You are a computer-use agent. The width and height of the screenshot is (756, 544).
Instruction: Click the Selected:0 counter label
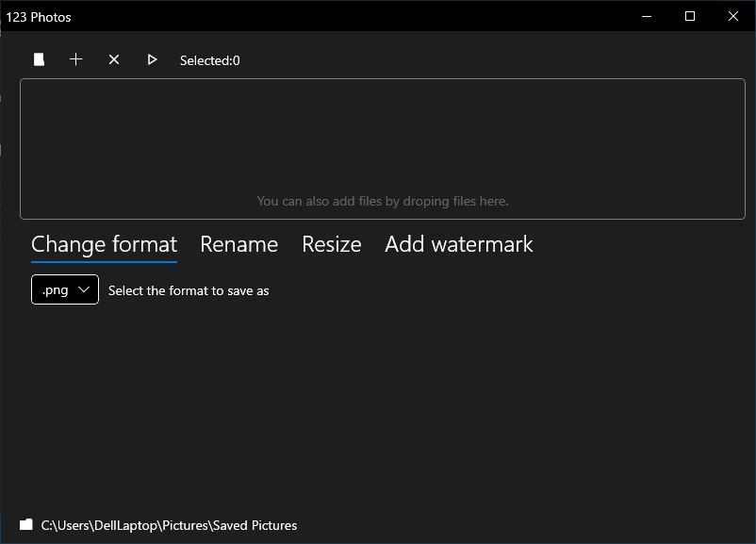[209, 60]
